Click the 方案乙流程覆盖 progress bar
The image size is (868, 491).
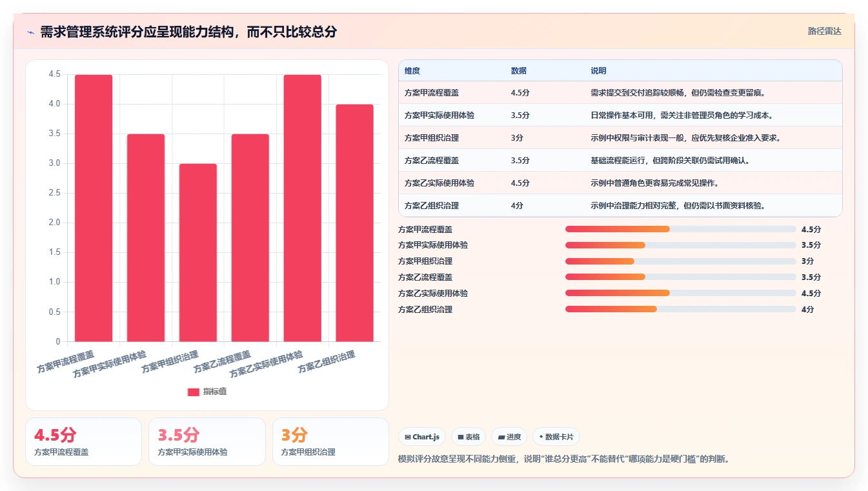click(680, 277)
